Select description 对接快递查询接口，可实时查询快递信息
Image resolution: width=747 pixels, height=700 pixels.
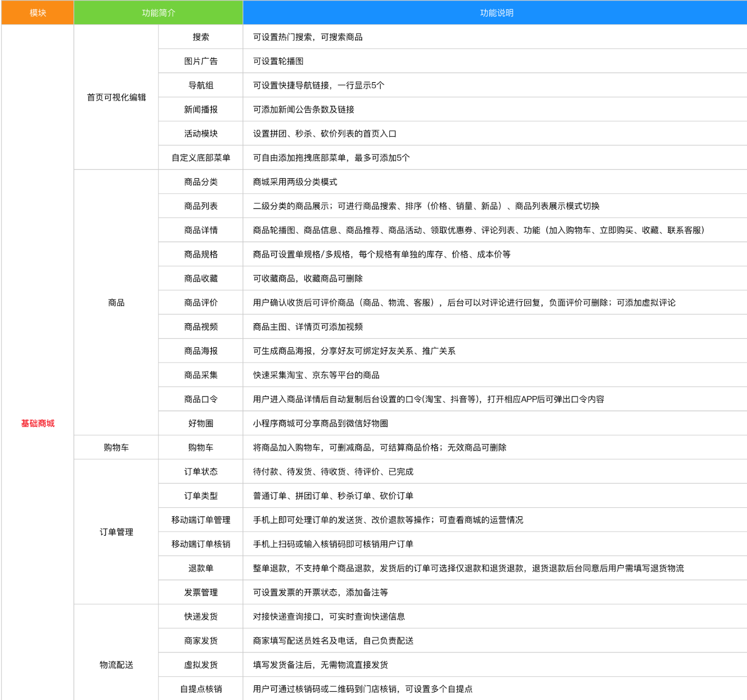[329, 616]
